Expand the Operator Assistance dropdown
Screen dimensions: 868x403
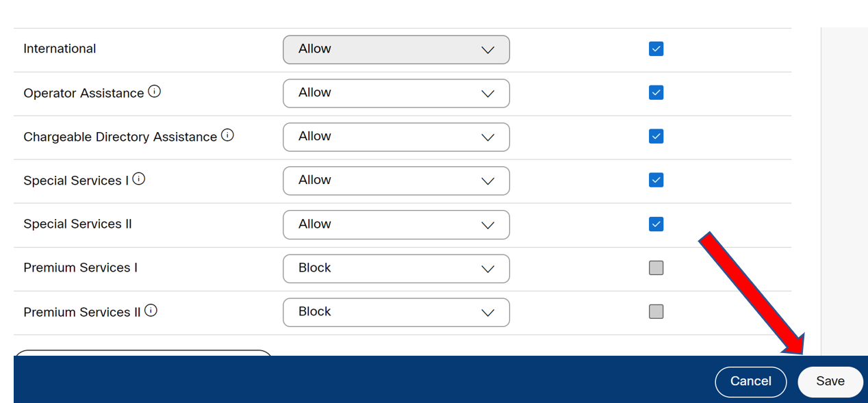point(396,93)
